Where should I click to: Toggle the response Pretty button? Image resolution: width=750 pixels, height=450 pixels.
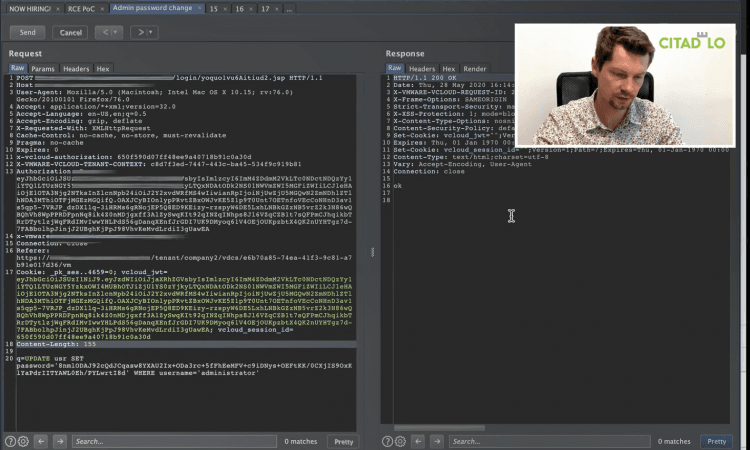coord(717,441)
